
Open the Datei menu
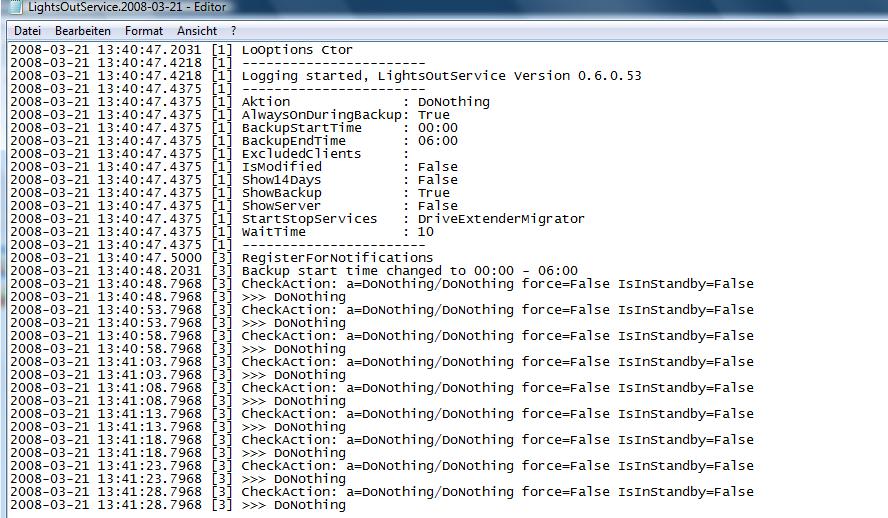(x=27, y=31)
